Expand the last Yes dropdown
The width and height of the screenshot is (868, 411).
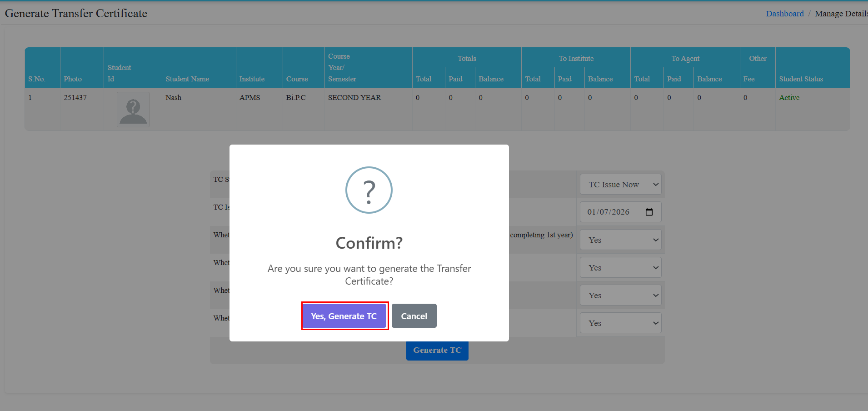pyautogui.click(x=620, y=323)
